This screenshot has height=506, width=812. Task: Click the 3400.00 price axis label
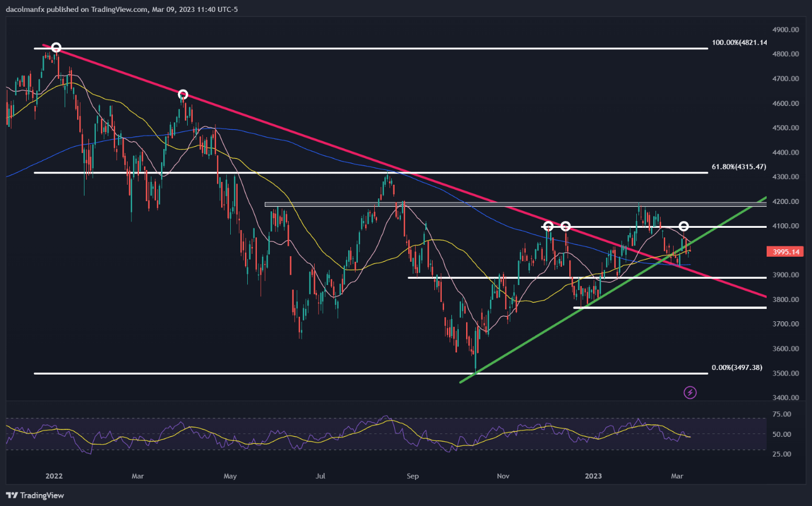pos(785,398)
